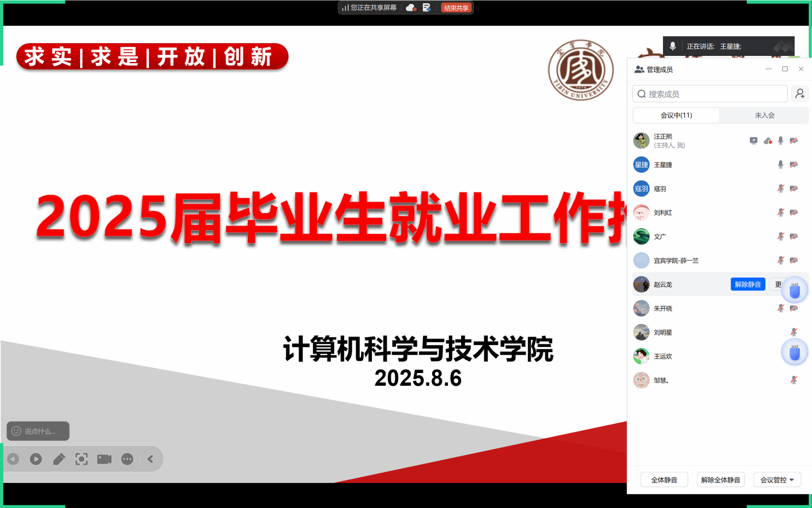Toggle 寇羽's muted microphone icon
This screenshot has height=508, width=812.
click(780, 189)
